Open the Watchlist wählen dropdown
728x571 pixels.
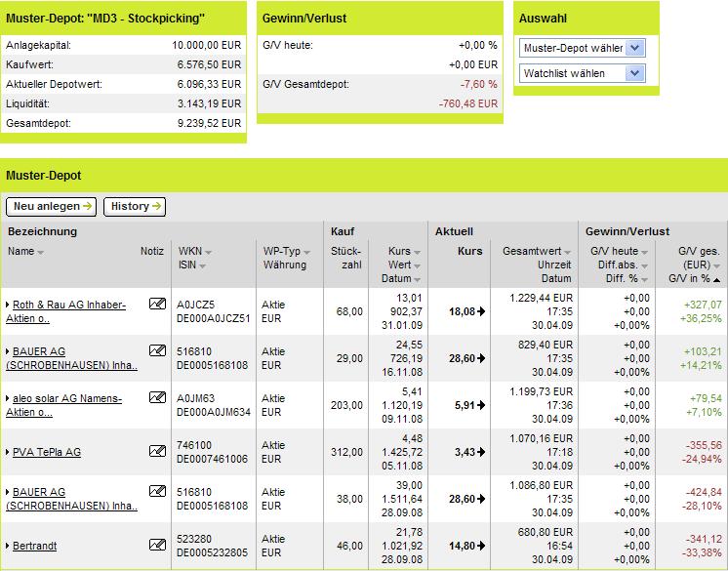click(x=582, y=73)
